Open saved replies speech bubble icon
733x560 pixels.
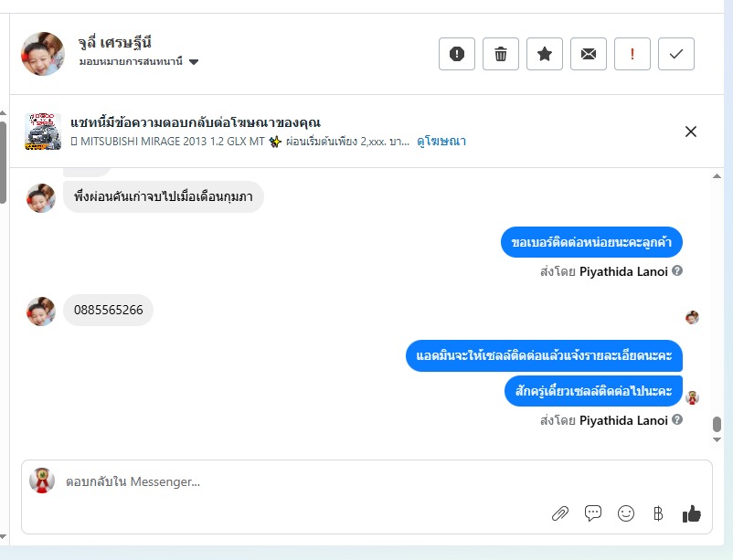tap(593, 513)
